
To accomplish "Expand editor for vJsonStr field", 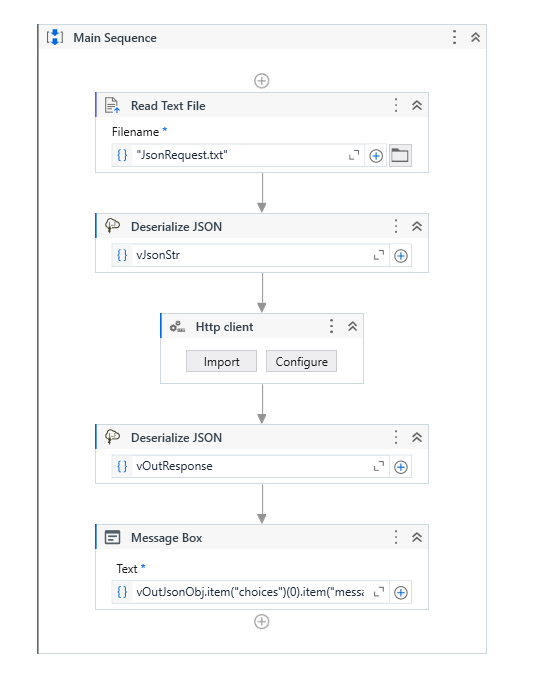I will point(378,255).
